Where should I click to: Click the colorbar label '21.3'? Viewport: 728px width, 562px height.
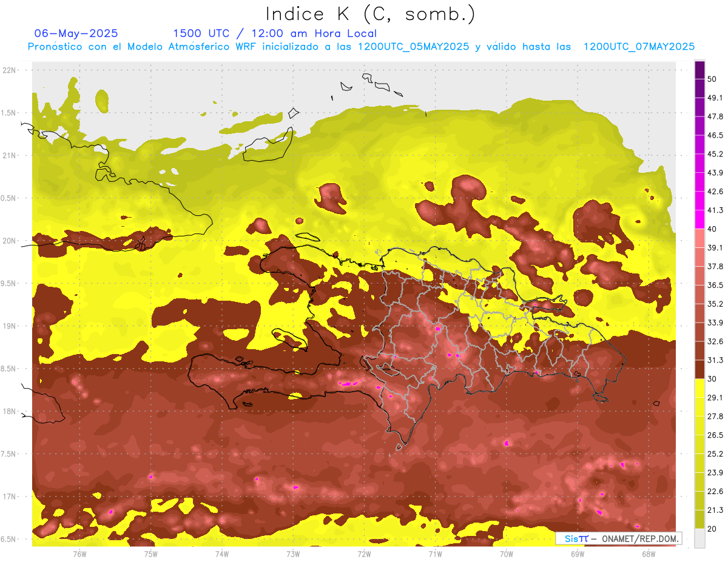(x=715, y=510)
